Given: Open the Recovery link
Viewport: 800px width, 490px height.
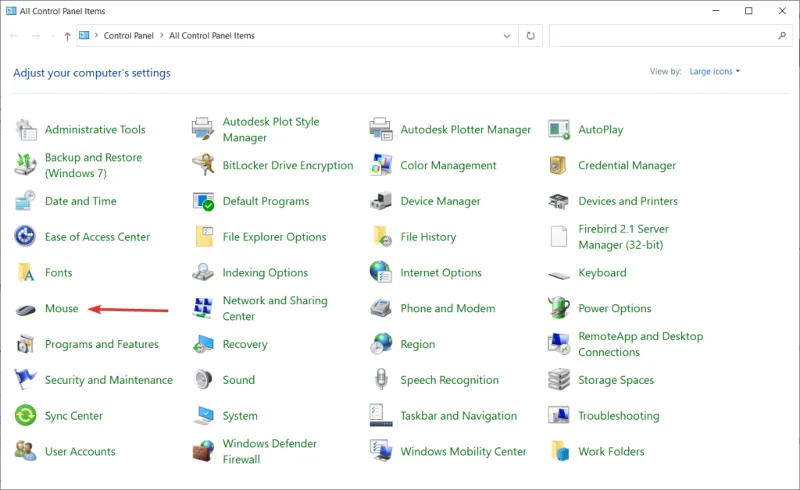Looking at the screenshot, I should (245, 344).
